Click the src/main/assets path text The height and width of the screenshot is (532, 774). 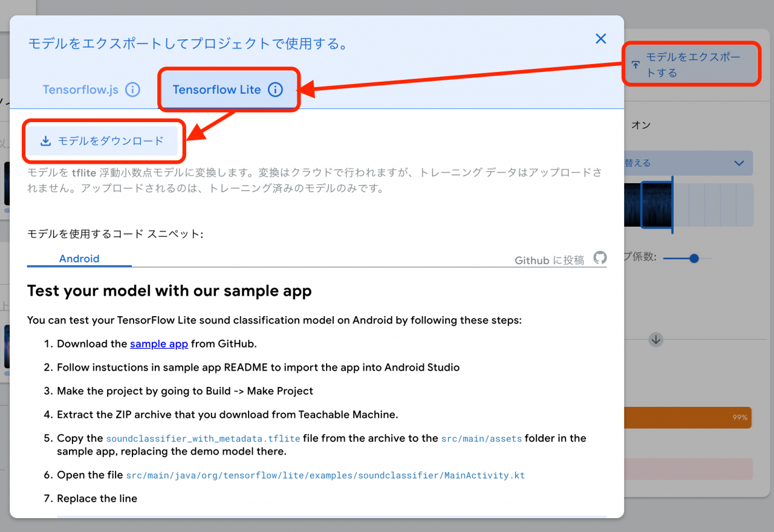[481, 439]
